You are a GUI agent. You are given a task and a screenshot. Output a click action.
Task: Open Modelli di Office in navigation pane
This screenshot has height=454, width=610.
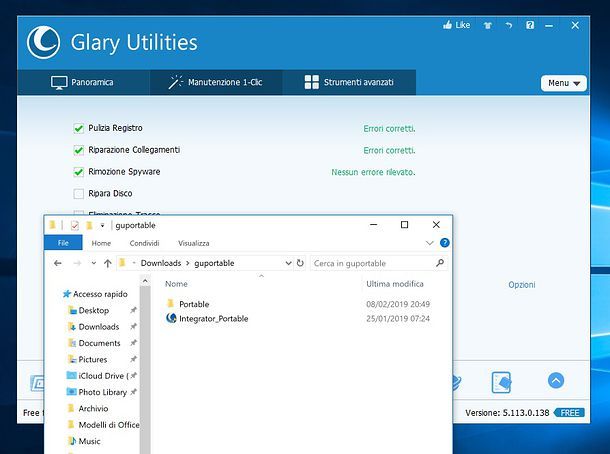coord(109,425)
